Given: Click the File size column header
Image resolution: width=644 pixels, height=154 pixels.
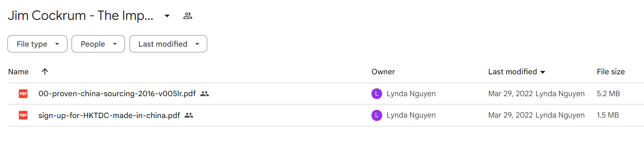Looking at the screenshot, I should point(610,71).
